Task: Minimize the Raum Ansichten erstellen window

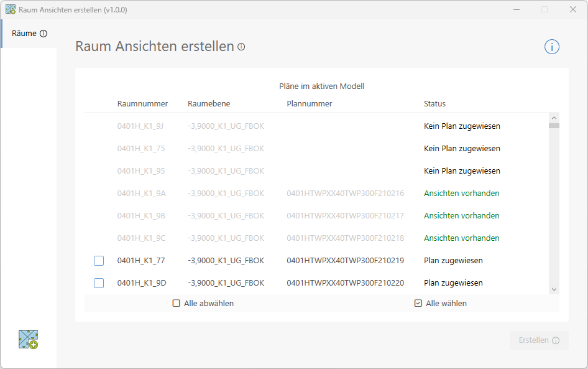Action: (515, 9)
